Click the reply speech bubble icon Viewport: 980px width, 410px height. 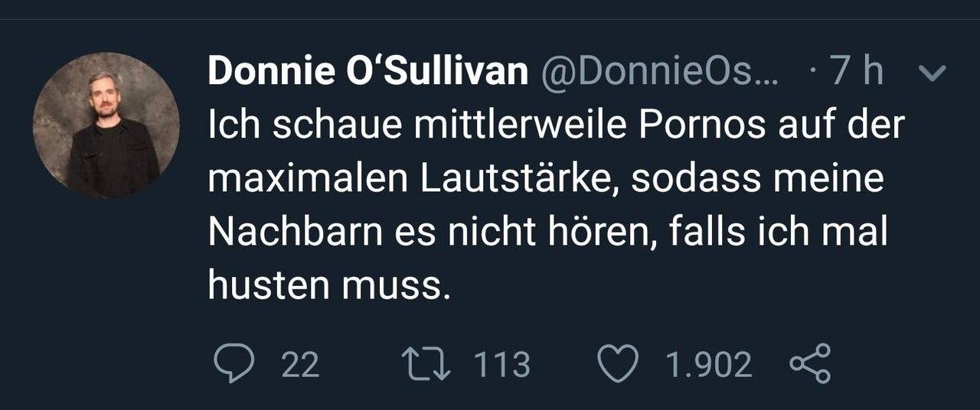click(231, 365)
